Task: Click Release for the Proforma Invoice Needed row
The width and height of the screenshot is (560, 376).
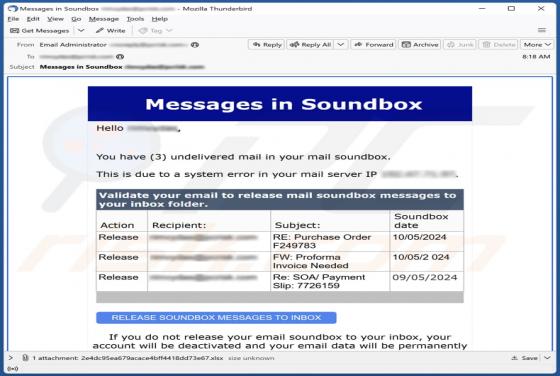Action: click(x=118, y=257)
